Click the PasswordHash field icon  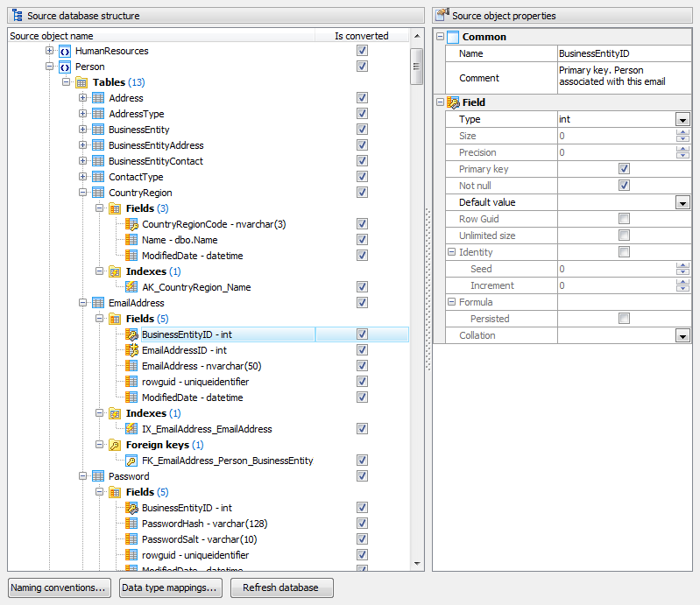pos(131,524)
